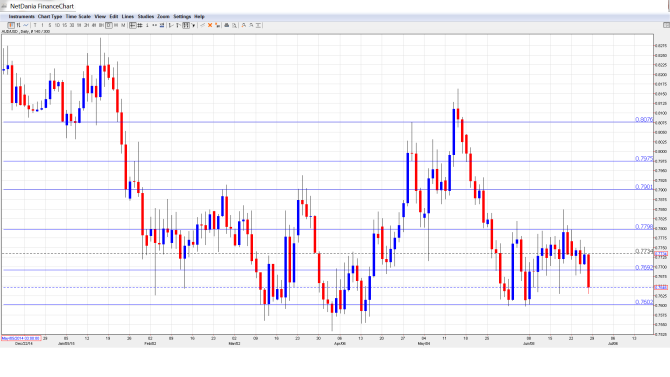Set 15 minute time scale

coord(65,26)
